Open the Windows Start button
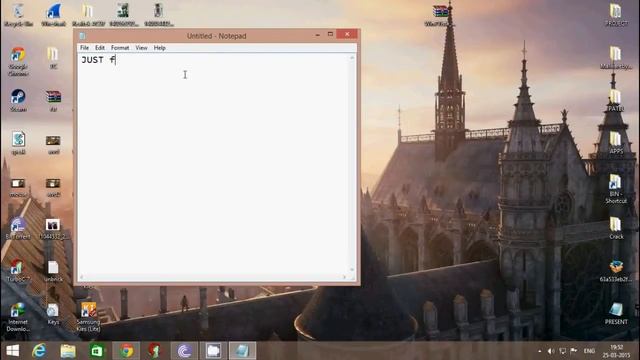The width and height of the screenshot is (640, 360). [x=13, y=351]
